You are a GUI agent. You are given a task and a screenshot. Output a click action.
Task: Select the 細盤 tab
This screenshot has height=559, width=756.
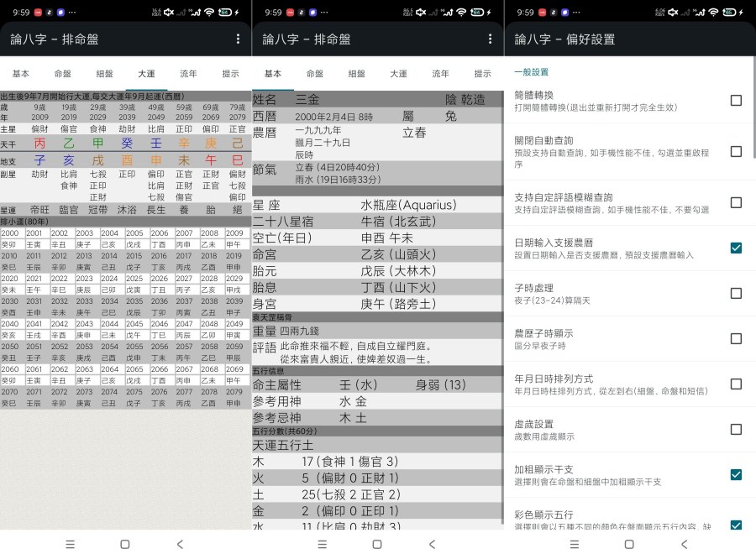(x=104, y=74)
